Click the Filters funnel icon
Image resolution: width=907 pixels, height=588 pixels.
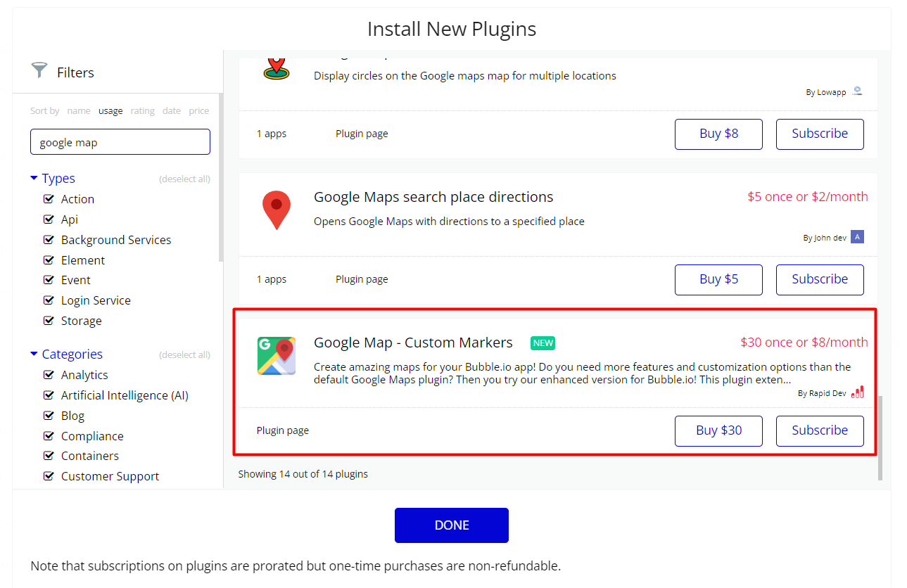tap(39, 70)
